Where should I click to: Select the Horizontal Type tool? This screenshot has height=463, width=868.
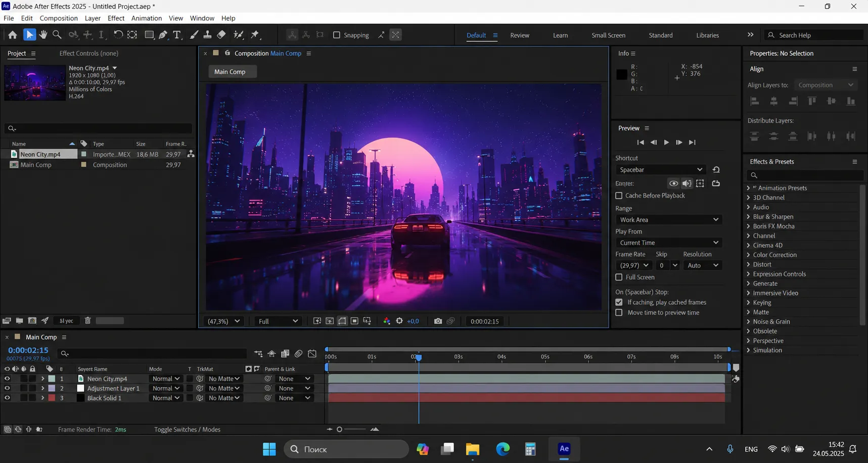pos(177,35)
